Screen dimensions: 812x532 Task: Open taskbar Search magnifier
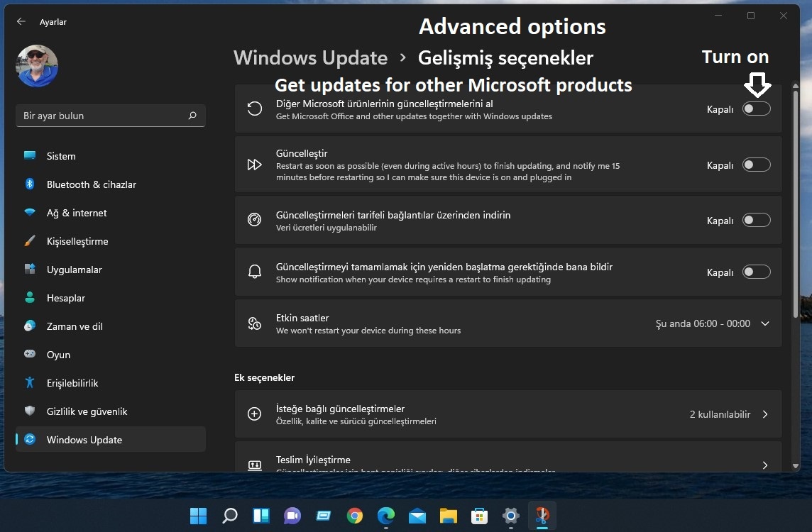pos(229,516)
